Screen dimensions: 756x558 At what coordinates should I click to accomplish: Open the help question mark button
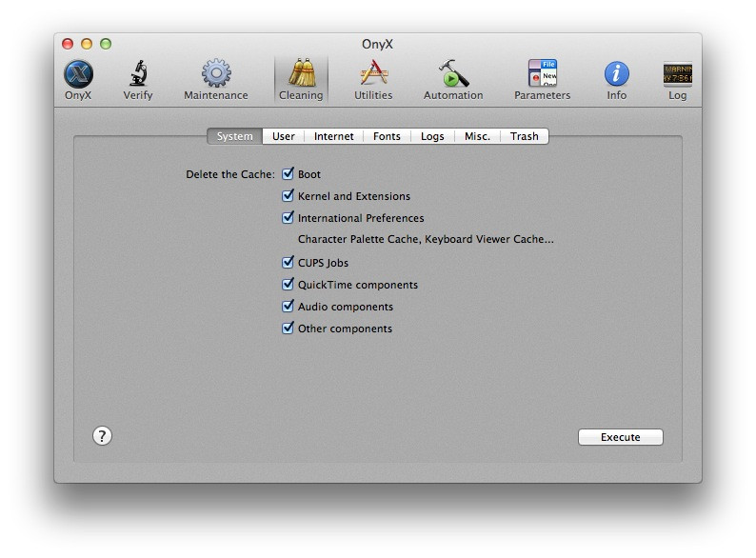pyautogui.click(x=102, y=436)
